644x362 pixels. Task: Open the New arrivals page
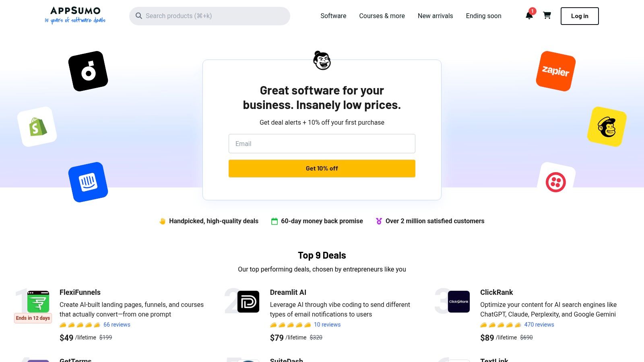coord(435,16)
